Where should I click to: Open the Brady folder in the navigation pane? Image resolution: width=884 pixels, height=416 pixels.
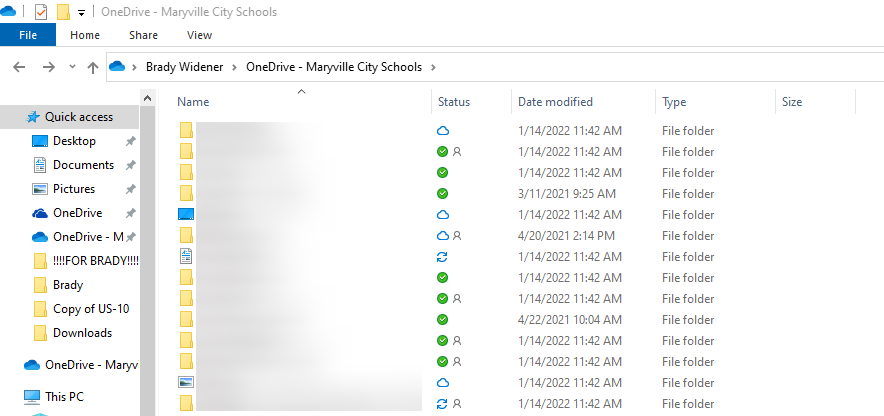point(68,285)
